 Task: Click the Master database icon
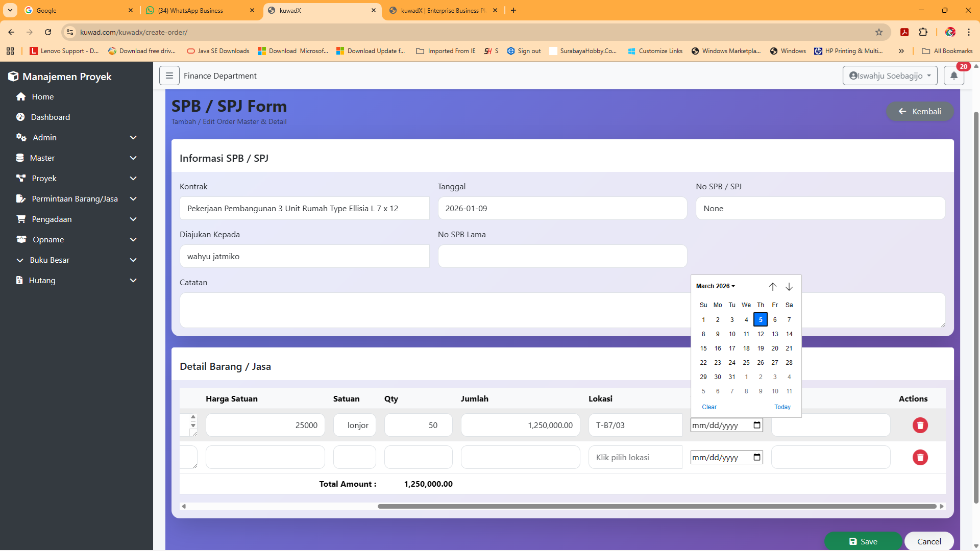click(x=20, y=158)
